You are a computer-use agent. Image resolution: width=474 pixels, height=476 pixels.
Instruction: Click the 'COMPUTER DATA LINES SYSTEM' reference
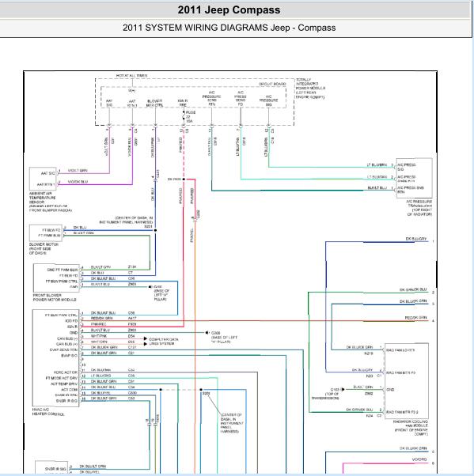coord(164,342)
